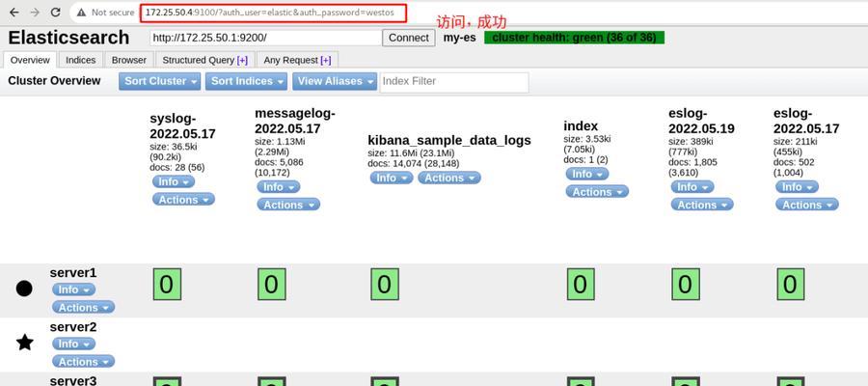This screenshot has height=386, width=868.
Task: Click server1 shard 0 of eslog-2022.05.17
Action: point(791,285)
